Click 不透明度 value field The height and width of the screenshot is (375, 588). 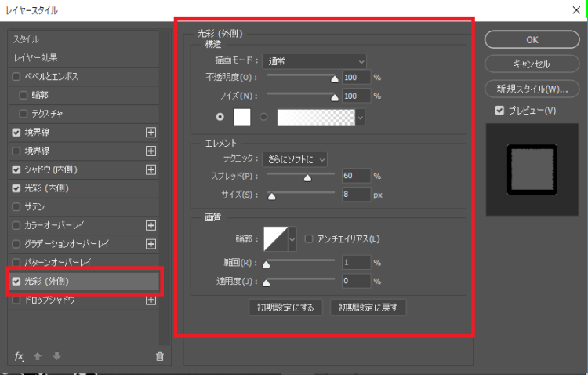click(356, 78)
